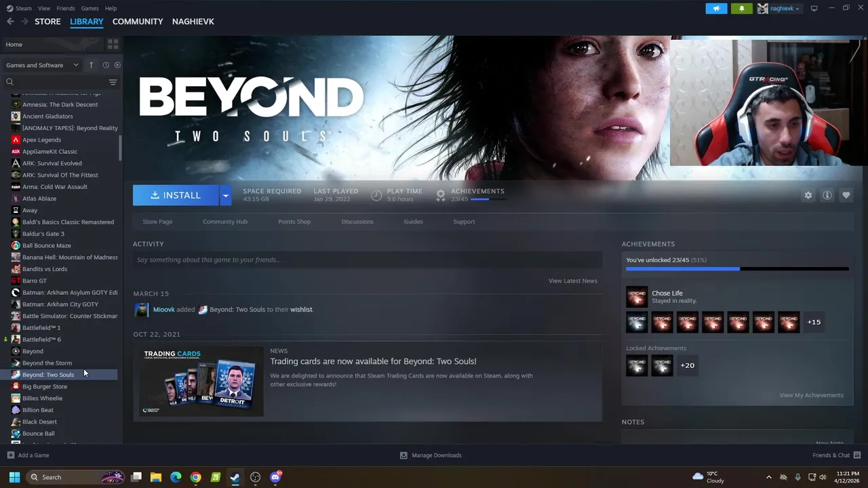Add game to favorites heart icon
868x488 pixels.
coord(846,195)
